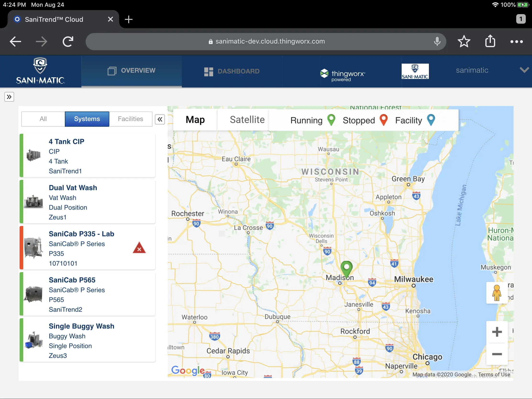Open the browser share icon
This screenshot has height=399, width=532.
[490, 41]
